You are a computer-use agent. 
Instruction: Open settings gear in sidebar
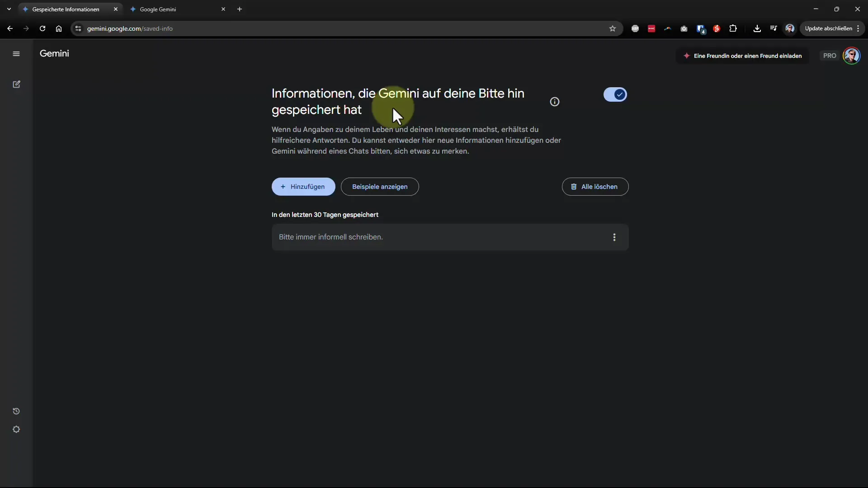(16, 429)
